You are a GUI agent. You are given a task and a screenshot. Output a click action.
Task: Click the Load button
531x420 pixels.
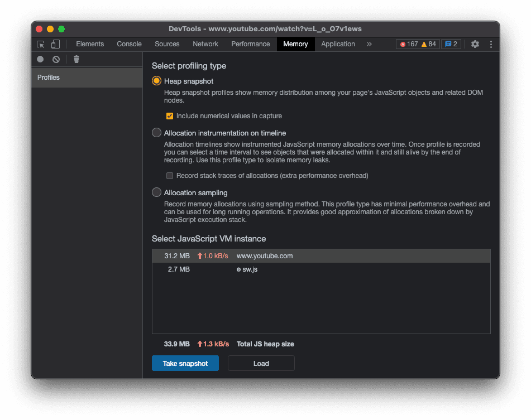pos(261,363)
